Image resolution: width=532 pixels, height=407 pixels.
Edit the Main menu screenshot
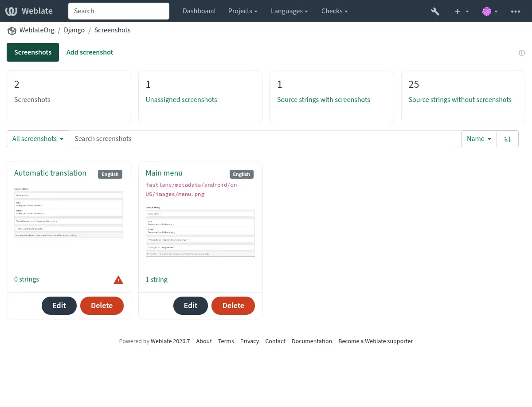191,305
